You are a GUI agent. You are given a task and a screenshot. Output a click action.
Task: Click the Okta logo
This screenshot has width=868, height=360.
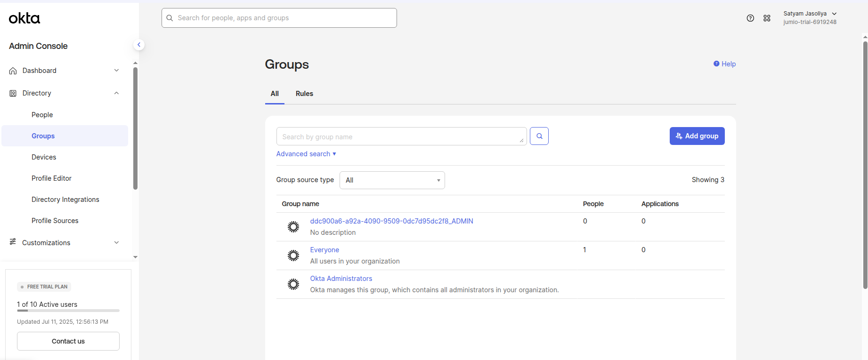(24, 18)
